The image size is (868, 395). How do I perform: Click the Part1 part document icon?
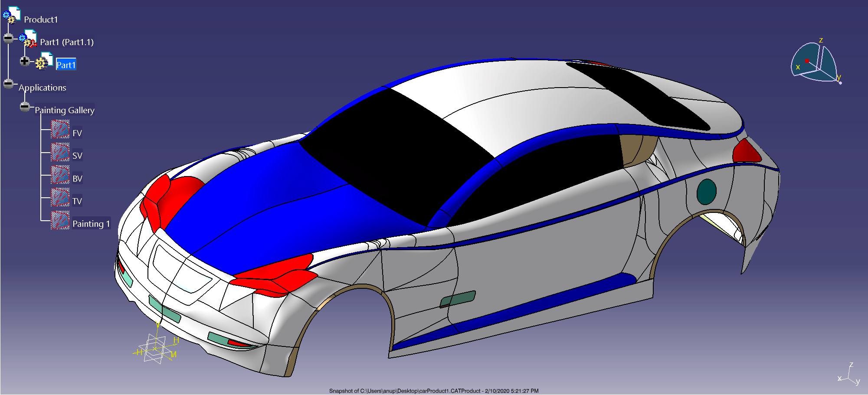click(x=44, y=61)
